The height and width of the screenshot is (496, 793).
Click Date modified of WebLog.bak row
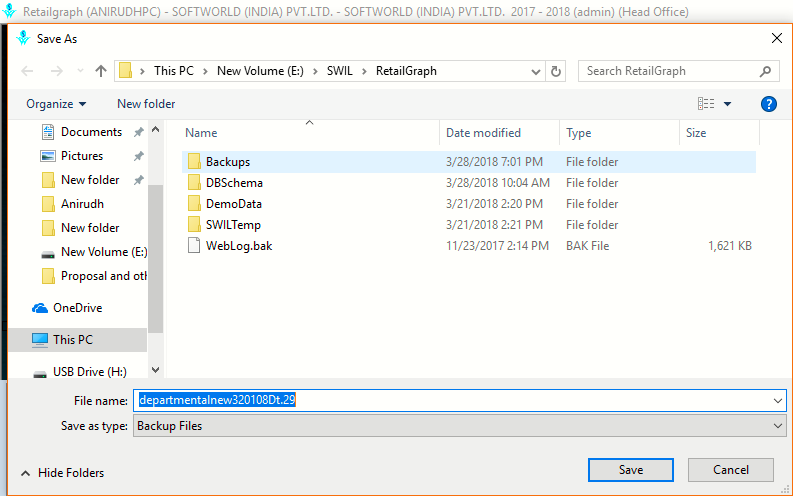click(497, 246)
